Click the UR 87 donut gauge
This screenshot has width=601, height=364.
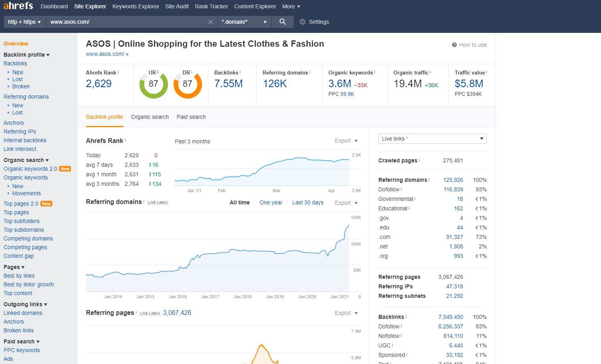click(153, 84)
